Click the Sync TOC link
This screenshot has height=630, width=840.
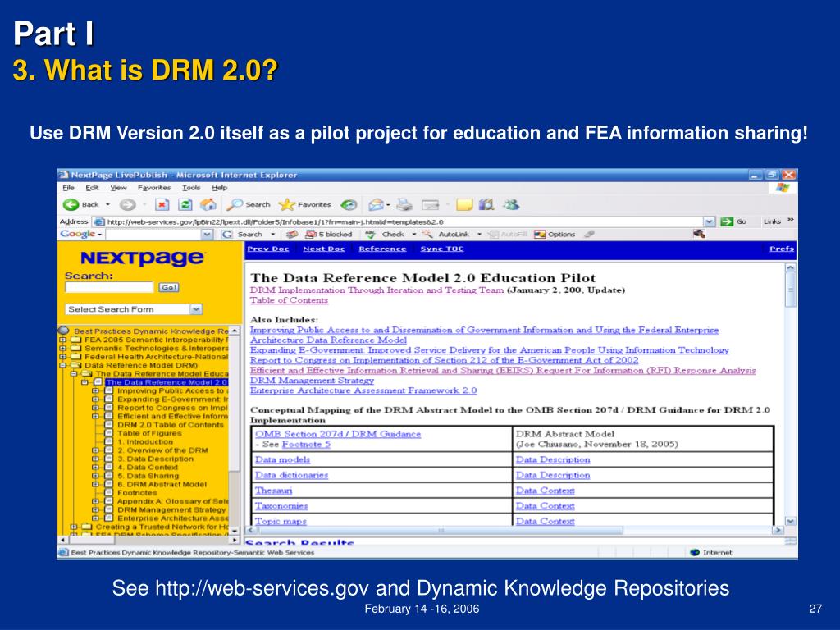[442, 249]
